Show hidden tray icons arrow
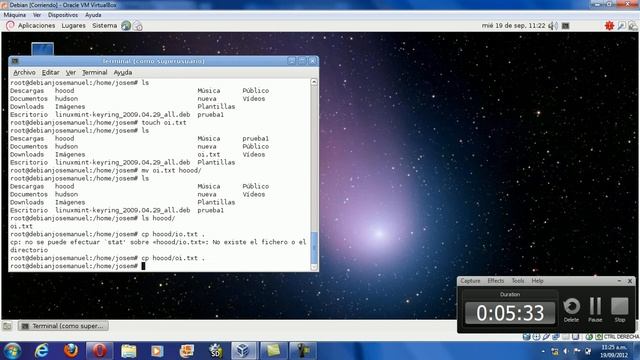Viewport: 640px width, 360px height. tap(543, 351)
